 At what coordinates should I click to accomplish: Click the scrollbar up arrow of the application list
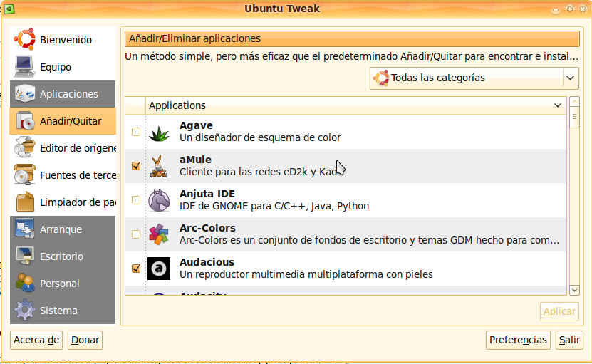tap(574, 102)
